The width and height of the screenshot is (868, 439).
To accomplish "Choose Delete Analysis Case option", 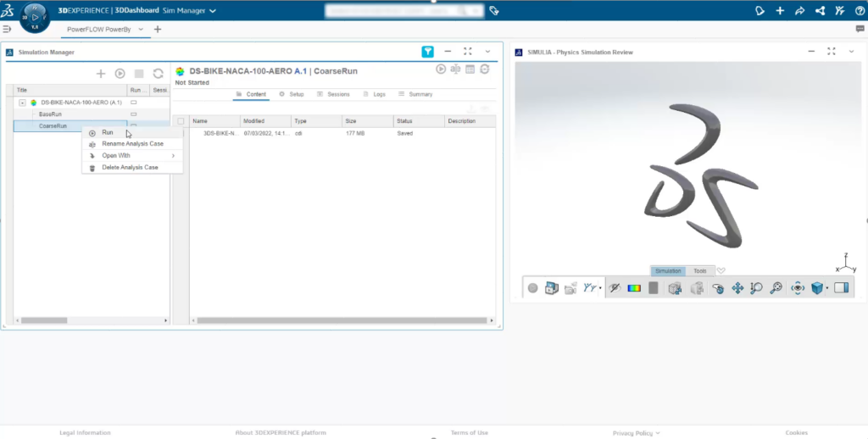I will tap(130, 168).
